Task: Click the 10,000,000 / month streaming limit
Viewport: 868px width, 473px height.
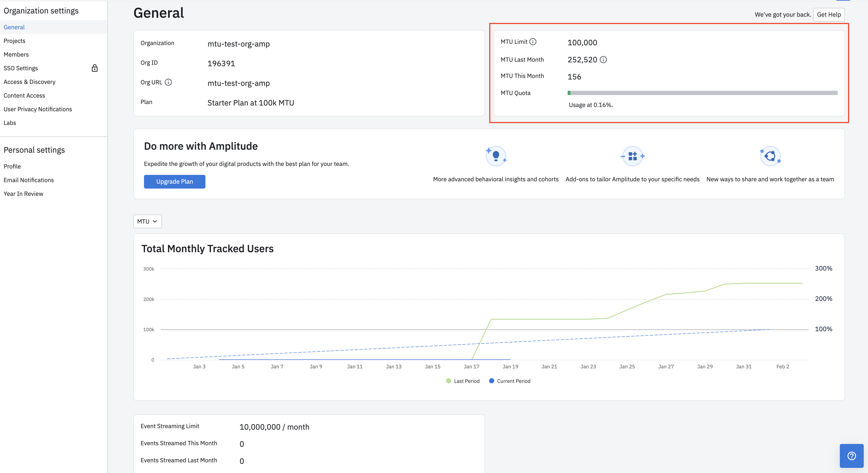Action: point(274,427)
